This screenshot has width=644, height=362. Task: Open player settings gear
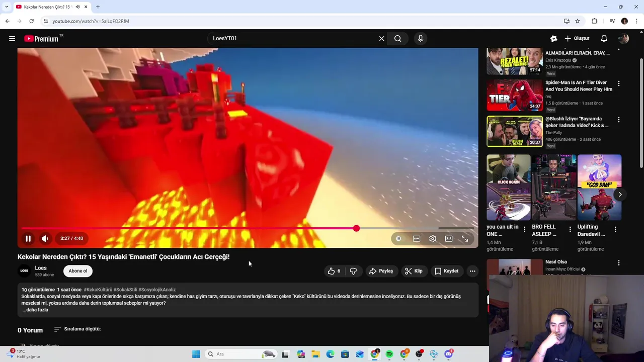pos(433,238)
